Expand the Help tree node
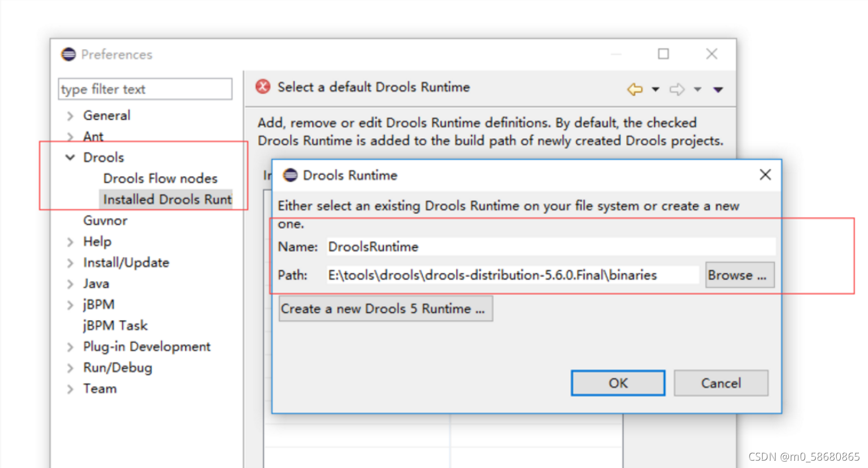This screenshot has height=468, width=868. (70, 242)
